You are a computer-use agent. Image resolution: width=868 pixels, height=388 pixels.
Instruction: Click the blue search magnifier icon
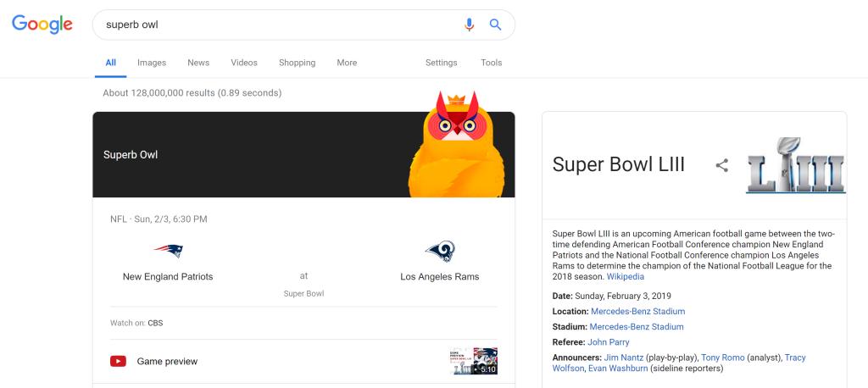click(496, 25)
